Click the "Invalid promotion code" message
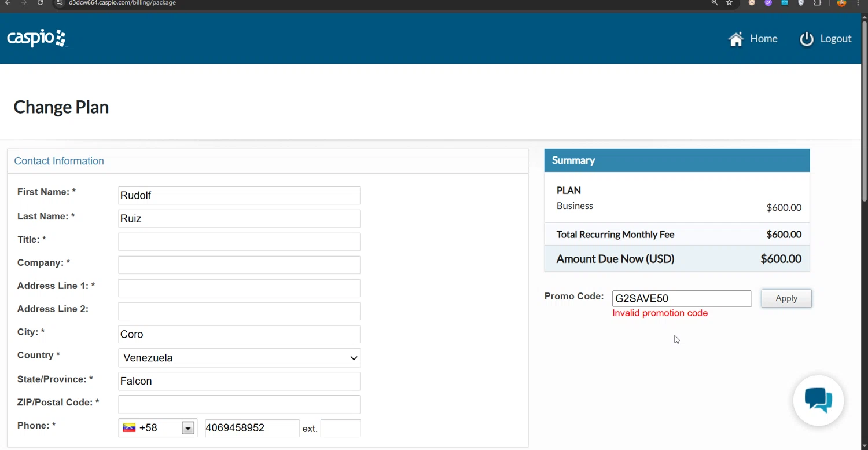The width and height of the screenshot is (868, 450). tap(660, 313)
